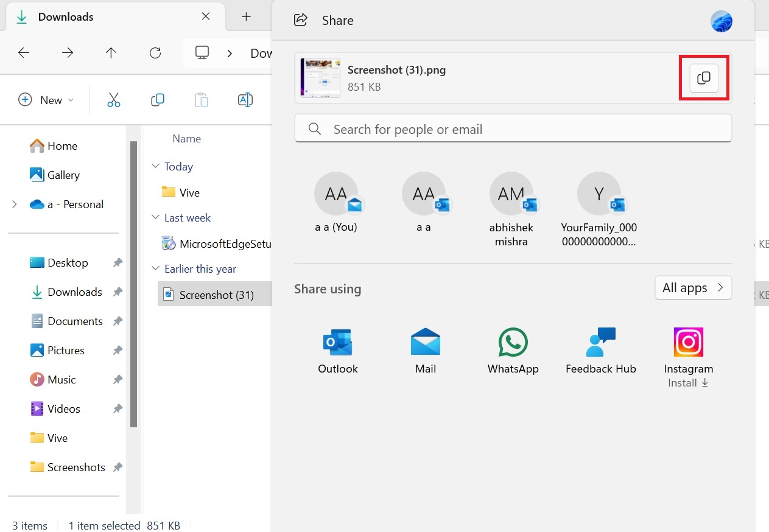Close the Downloads tab
The width and height of the screenshot is (769, 532).
click(206, 16)
